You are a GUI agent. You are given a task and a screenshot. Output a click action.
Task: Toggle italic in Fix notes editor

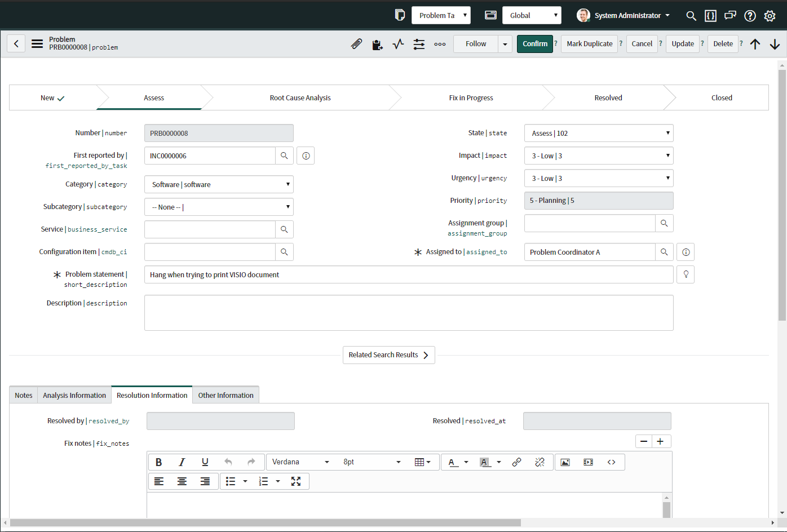point(182,462)
